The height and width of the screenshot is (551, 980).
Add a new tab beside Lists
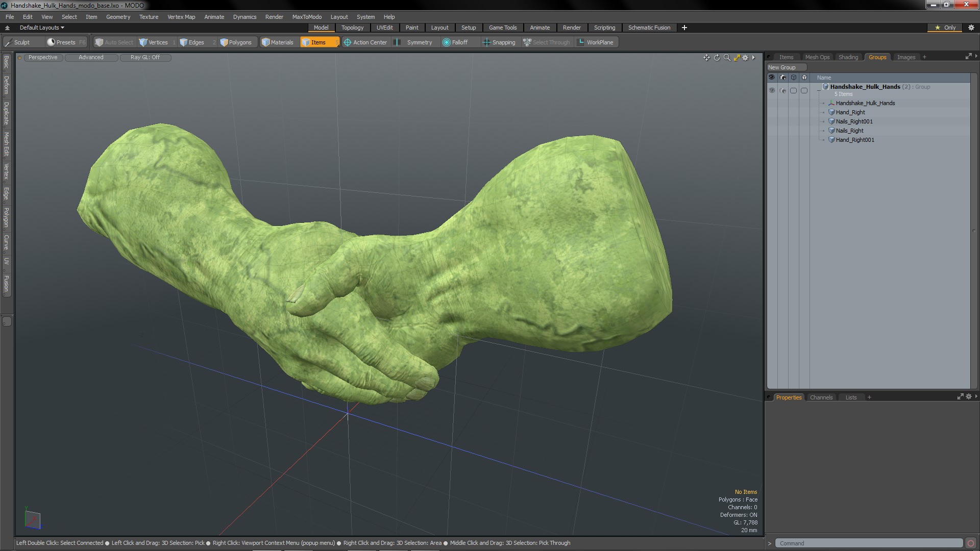click(x=869, y=397)
